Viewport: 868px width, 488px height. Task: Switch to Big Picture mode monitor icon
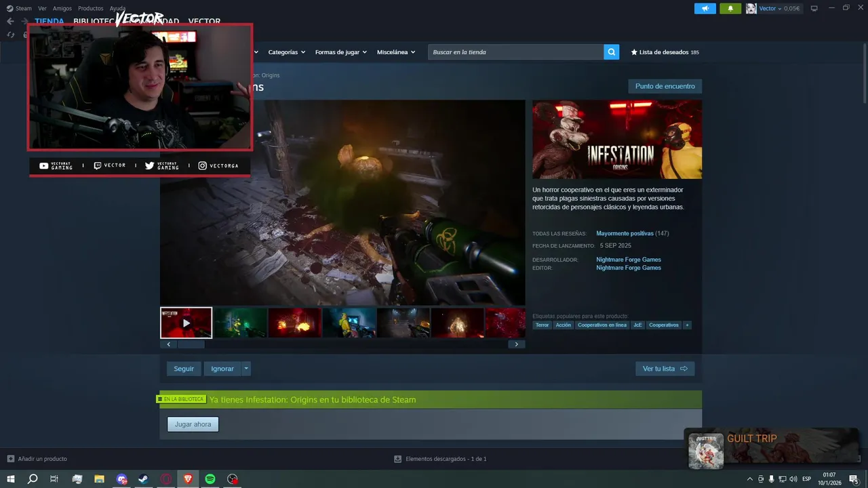pos(814,8)
